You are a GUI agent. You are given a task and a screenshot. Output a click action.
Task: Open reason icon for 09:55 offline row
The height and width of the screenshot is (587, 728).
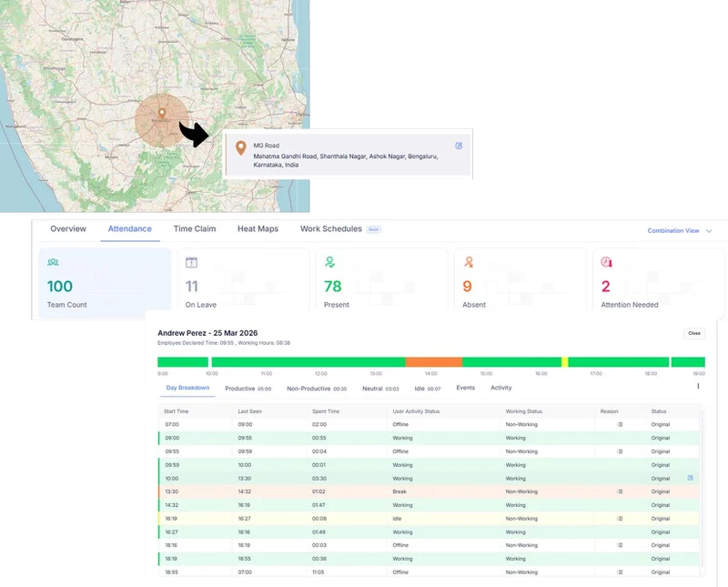pos(620,451)
